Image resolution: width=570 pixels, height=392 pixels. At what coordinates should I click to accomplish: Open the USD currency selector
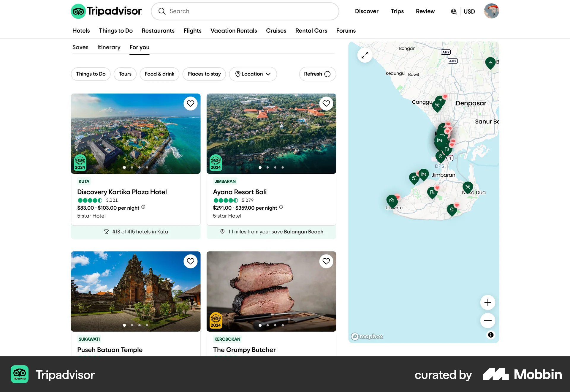(469, 11)
